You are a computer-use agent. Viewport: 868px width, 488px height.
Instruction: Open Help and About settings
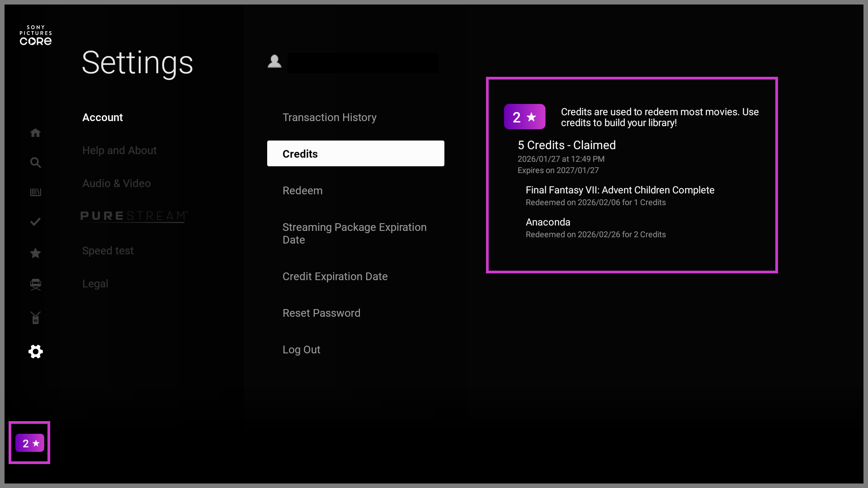[119, 150]
